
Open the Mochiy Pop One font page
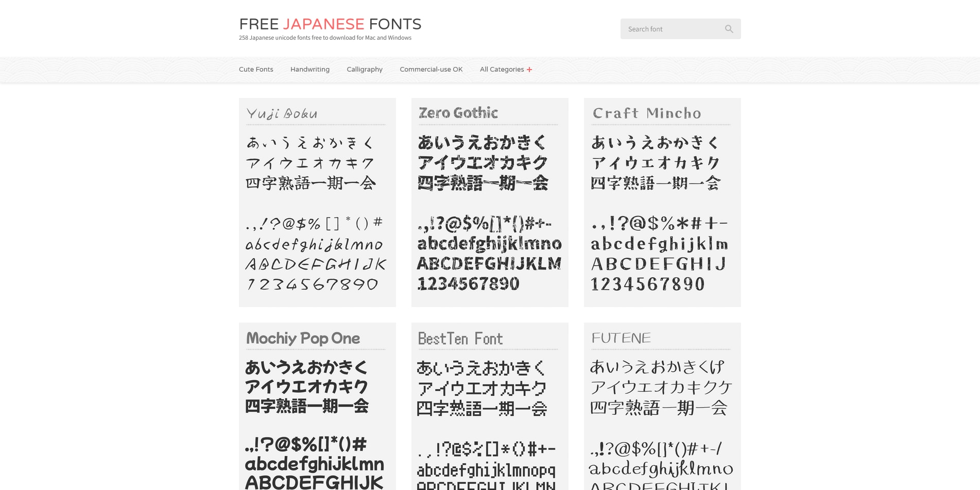pos(303,339)
